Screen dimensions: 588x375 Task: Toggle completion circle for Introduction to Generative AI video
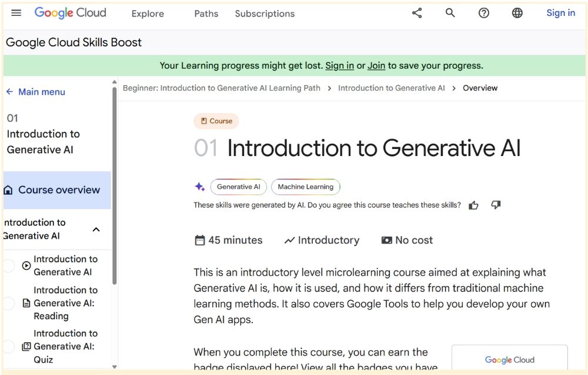(x=8, y=266)
